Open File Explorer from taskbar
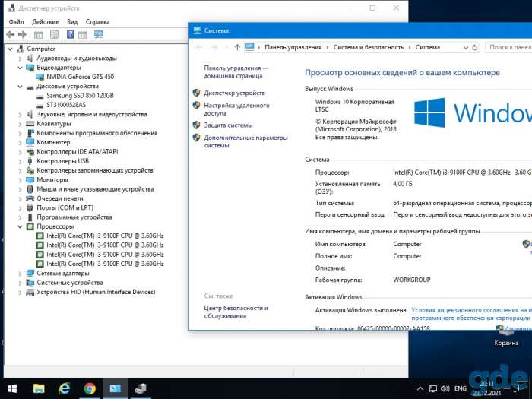Viewport: 532px width, 399px height. click(39, 388)
